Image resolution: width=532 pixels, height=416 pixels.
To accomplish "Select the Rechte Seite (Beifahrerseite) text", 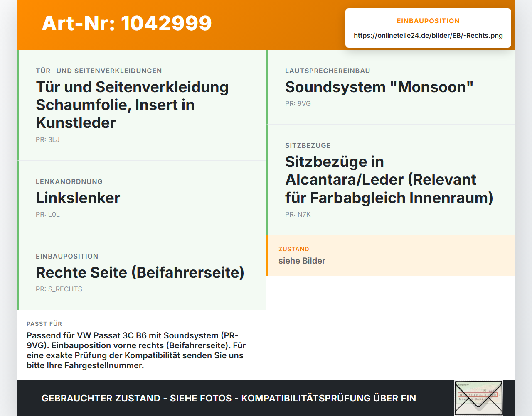I will [140, 272].
